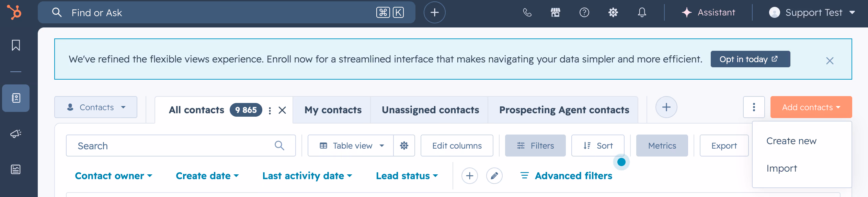This screenshot has width=868, height=197.
Task: Expand the Contacts object dropdown
Action: tap(96, 107)
